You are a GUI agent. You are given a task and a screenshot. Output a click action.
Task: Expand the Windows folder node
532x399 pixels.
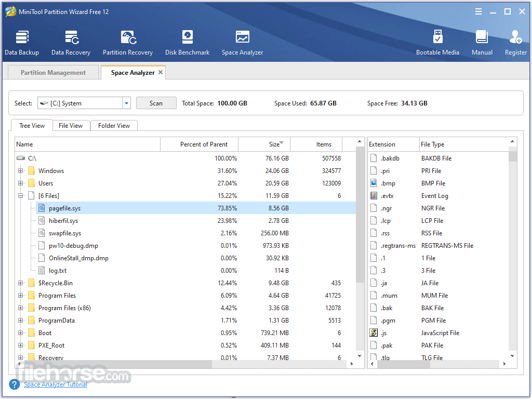pyautogui.click(x=20, y=170)
